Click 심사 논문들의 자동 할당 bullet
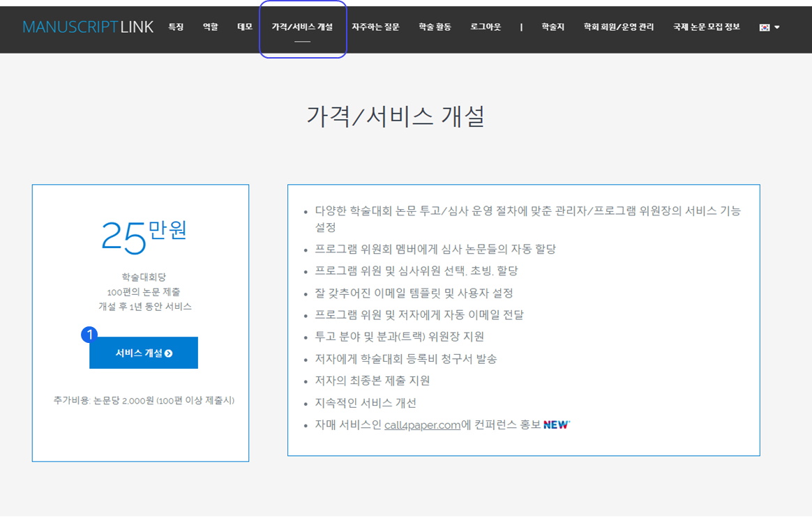The width and height of the screenshot is (812, 527). pyautogui.click(x=435, y=250)
